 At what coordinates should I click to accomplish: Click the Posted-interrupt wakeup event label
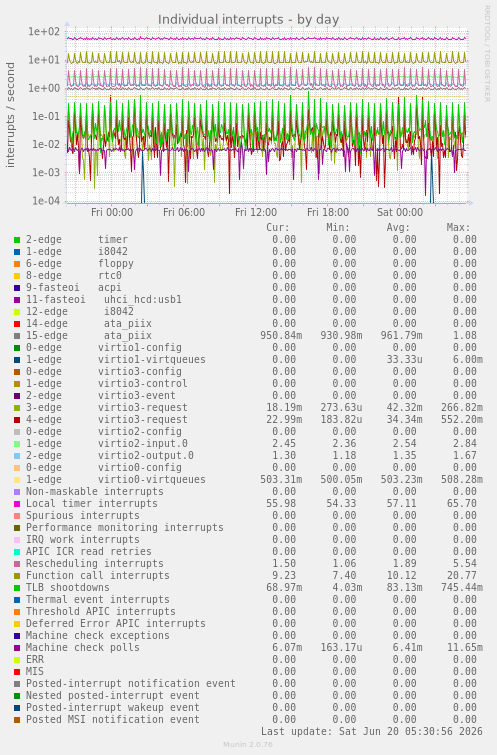pyautogui.click(x=113, y=708)
